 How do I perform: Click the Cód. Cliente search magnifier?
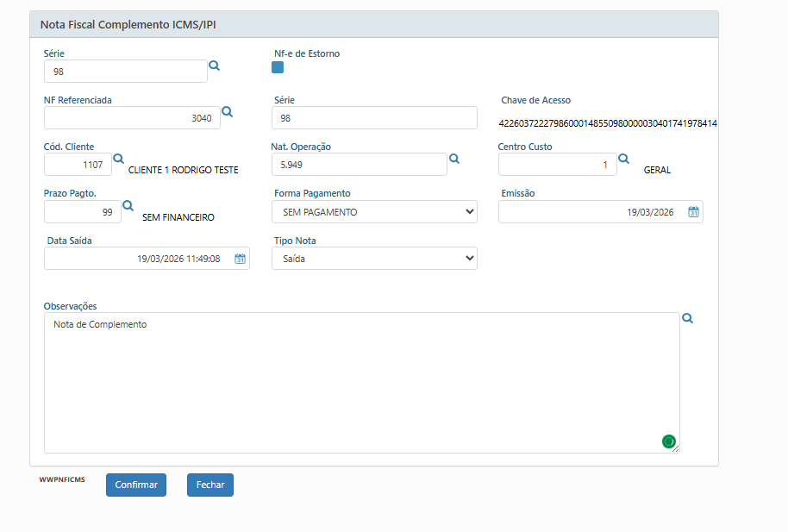tap(119, 159)
